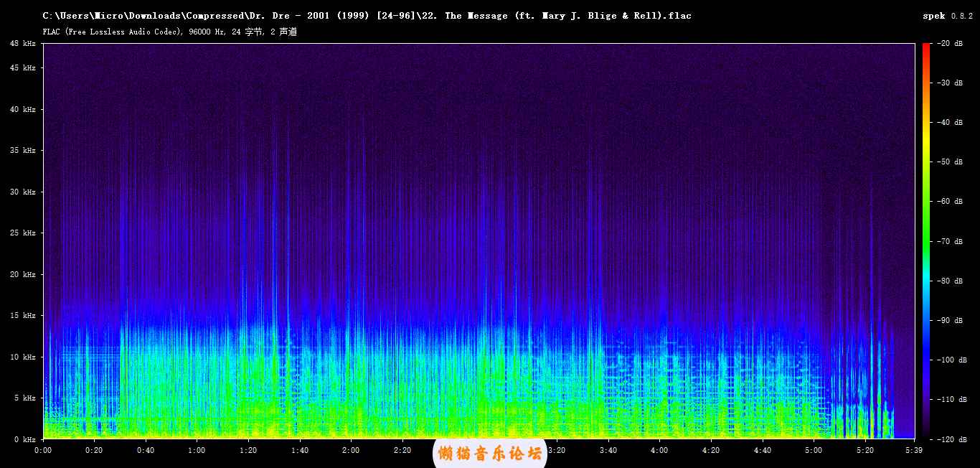Click the 0 kHz frequency label

click(x=25, y=439)
